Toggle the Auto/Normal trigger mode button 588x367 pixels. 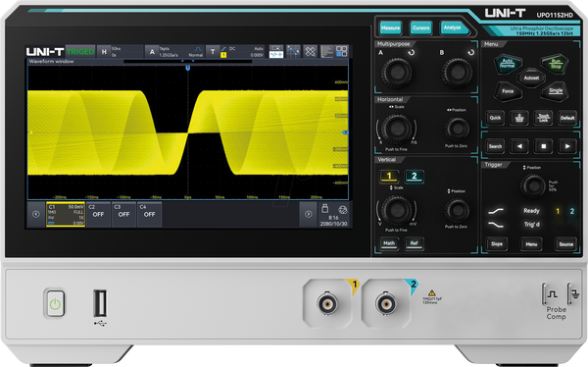point(507,63)
